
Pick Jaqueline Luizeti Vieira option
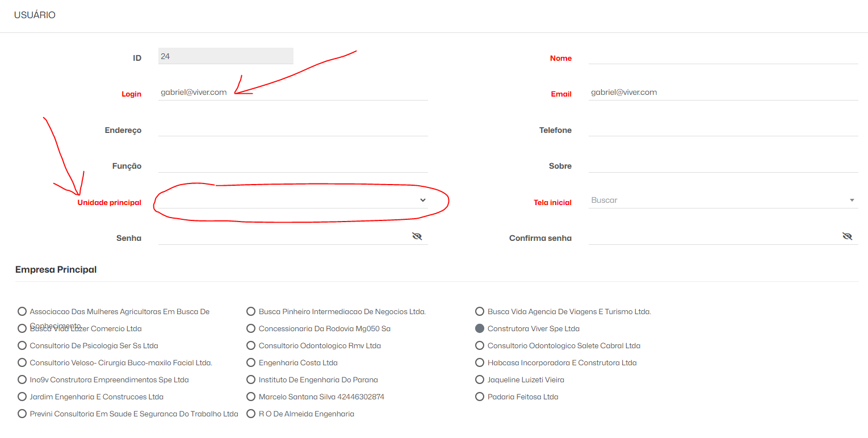tap(480, 379)
